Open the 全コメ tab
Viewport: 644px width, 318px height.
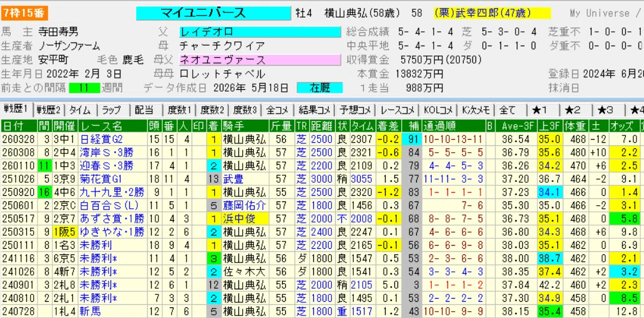(x=278, y=110)
